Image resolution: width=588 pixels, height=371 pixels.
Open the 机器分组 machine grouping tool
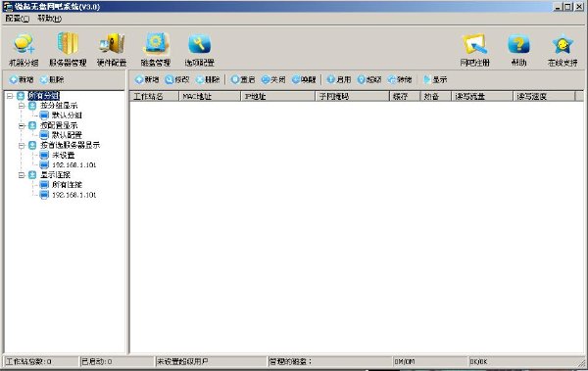pyautogui.click(x=24, y=49)
